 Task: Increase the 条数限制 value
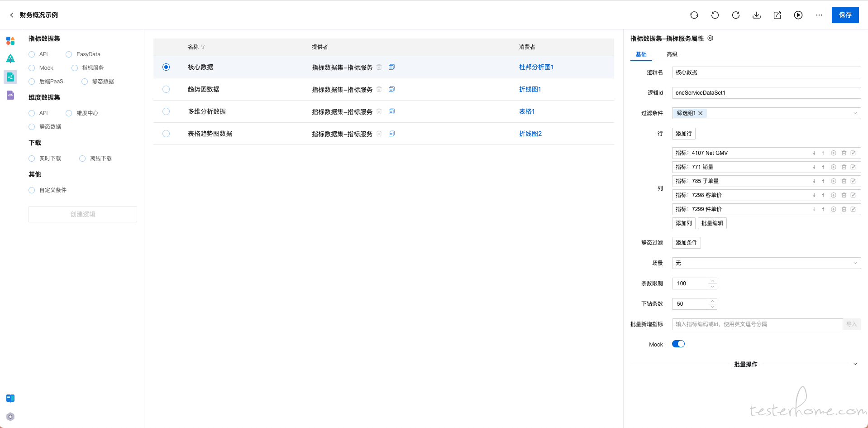(x=712, y=281)
